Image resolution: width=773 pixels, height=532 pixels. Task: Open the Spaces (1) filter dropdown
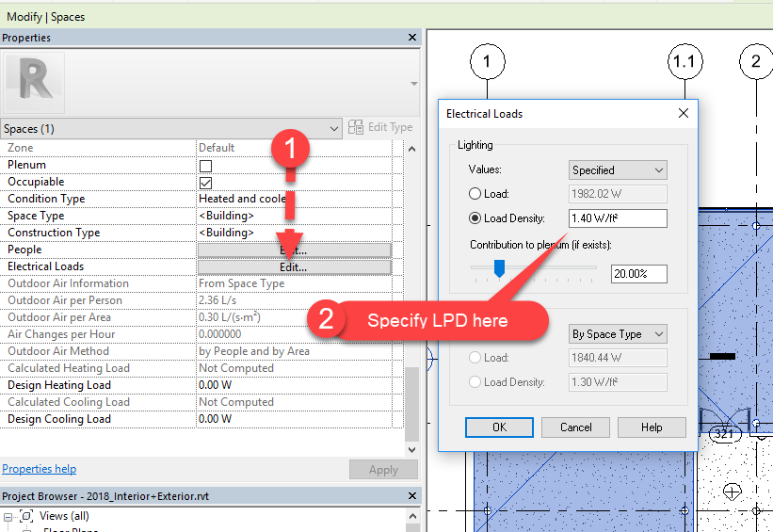point(171,129)
